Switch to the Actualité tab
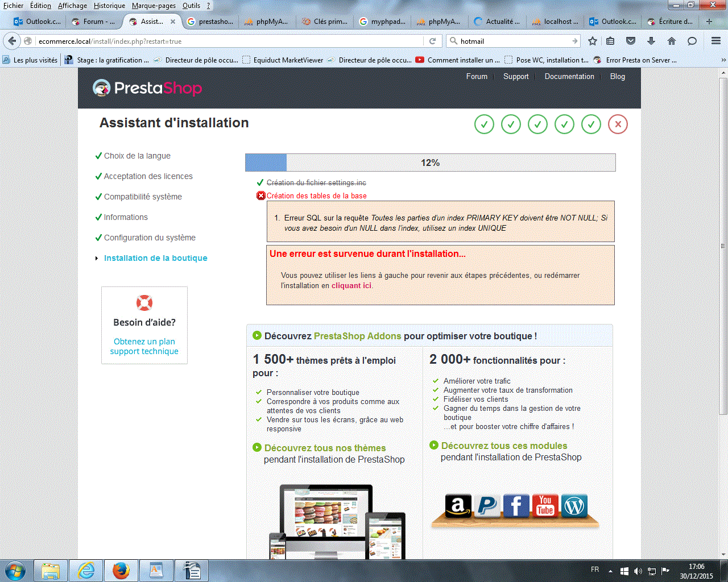 (498, 22)
